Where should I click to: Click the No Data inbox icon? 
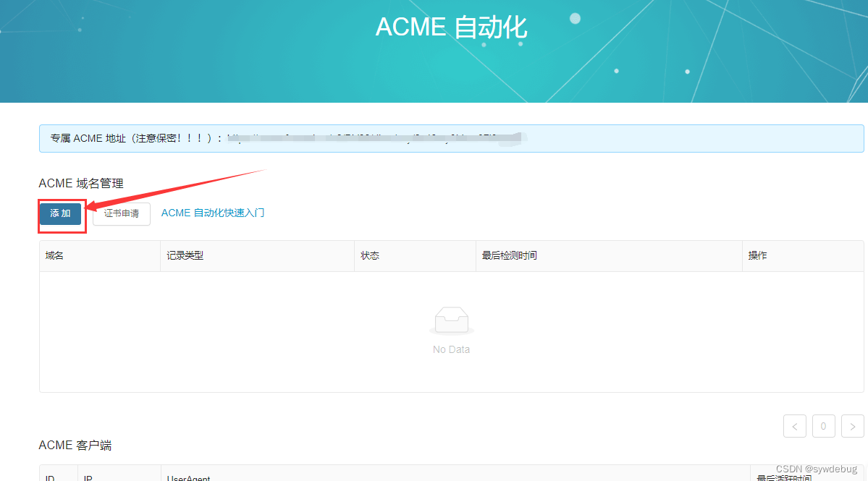point(451,319)
